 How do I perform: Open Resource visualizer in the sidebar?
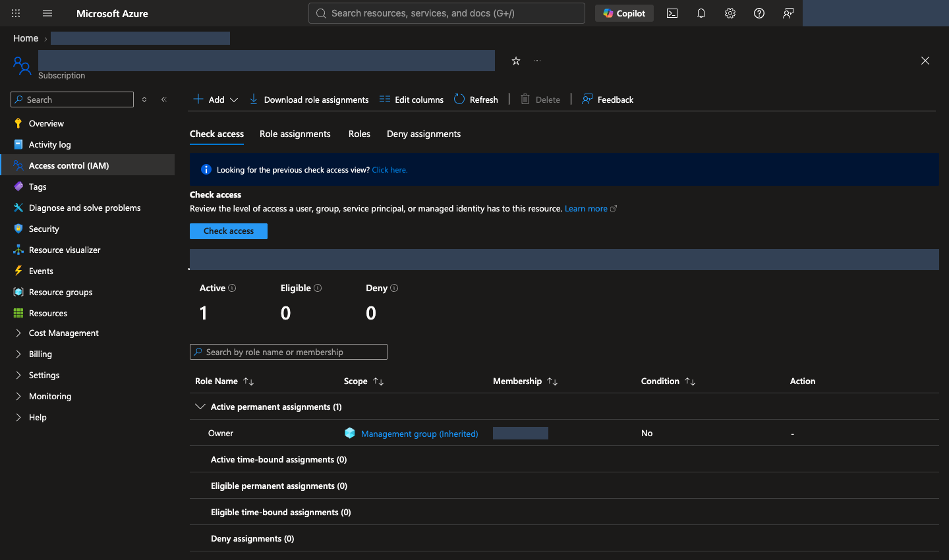click(x=65, y=250)
